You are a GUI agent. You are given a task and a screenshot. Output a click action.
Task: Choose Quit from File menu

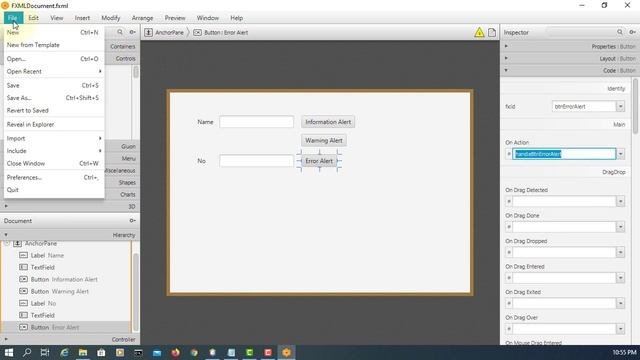pos(54,190)
